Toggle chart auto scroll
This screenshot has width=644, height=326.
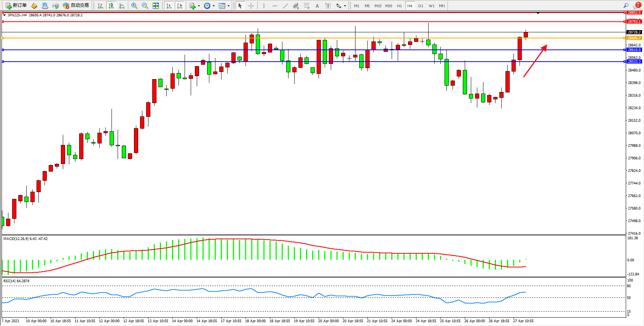click(x=169, y=6)
